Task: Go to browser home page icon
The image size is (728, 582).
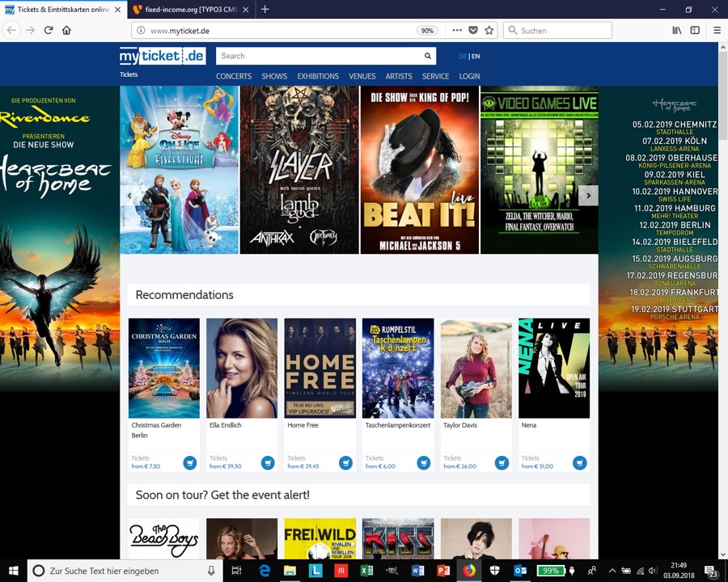Action: pyautogui.click(x=66, y=30)
